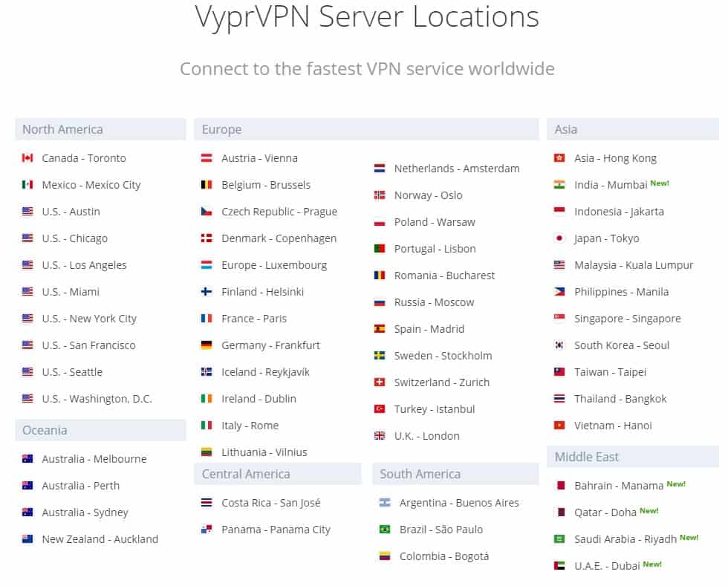Click 'U.A.E. - Dubai' text
The height and width of the screenshot is (586, 728).
click(607, 566)
